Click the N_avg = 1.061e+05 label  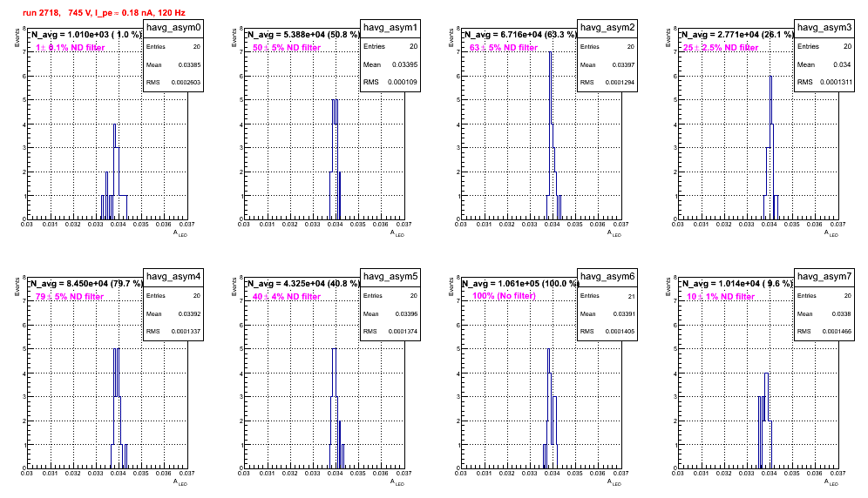click(520, 284)
